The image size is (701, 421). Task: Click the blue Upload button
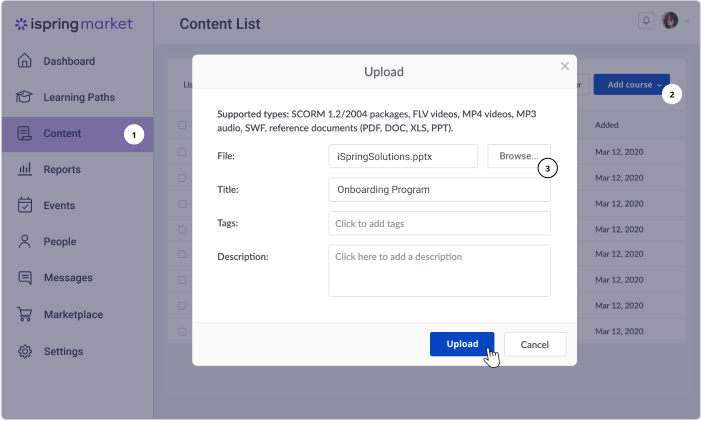pyautogui.click(x=462, y=344)
